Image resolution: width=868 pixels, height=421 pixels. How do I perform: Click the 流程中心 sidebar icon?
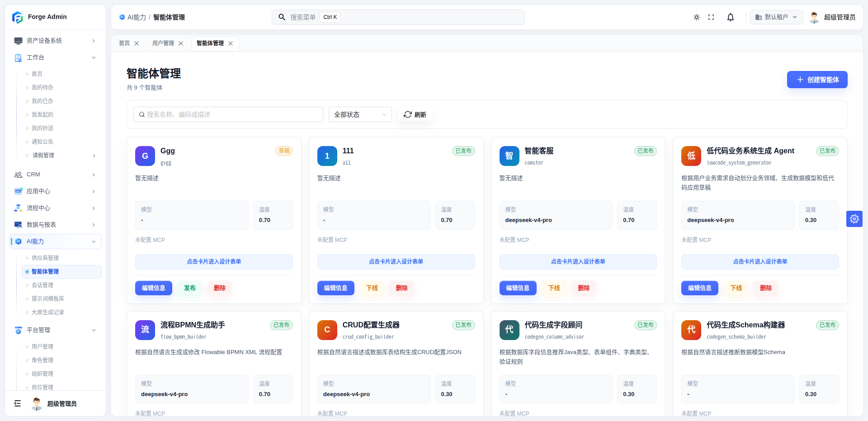[18, 208]
